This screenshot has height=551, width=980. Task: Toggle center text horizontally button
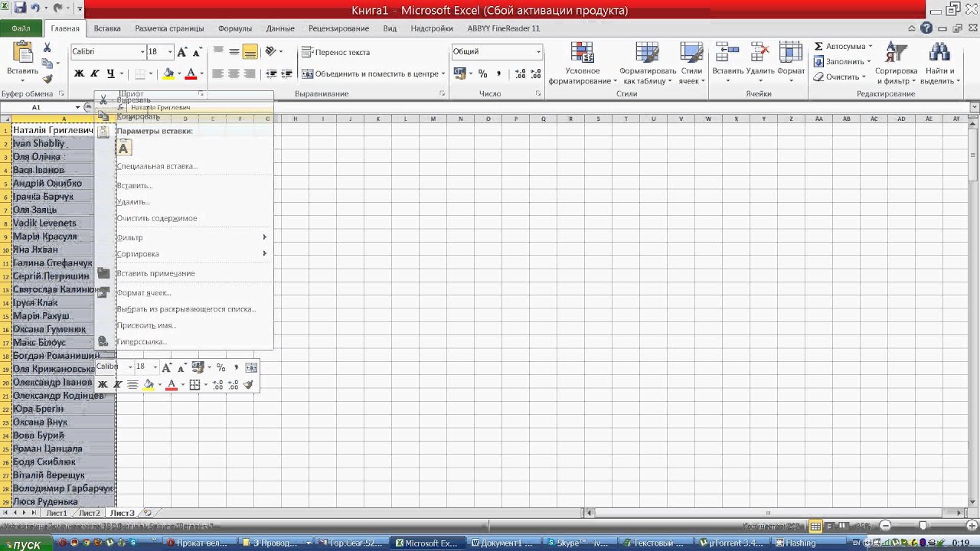point(234,73)
